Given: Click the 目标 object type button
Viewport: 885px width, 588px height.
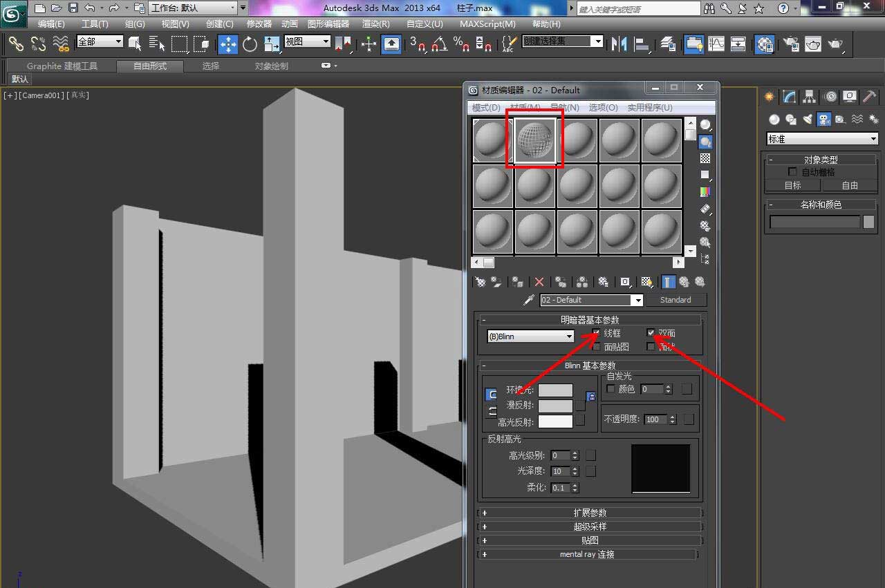Looking at the screenshot, I should pyautogui.click(x=792, y=185).
